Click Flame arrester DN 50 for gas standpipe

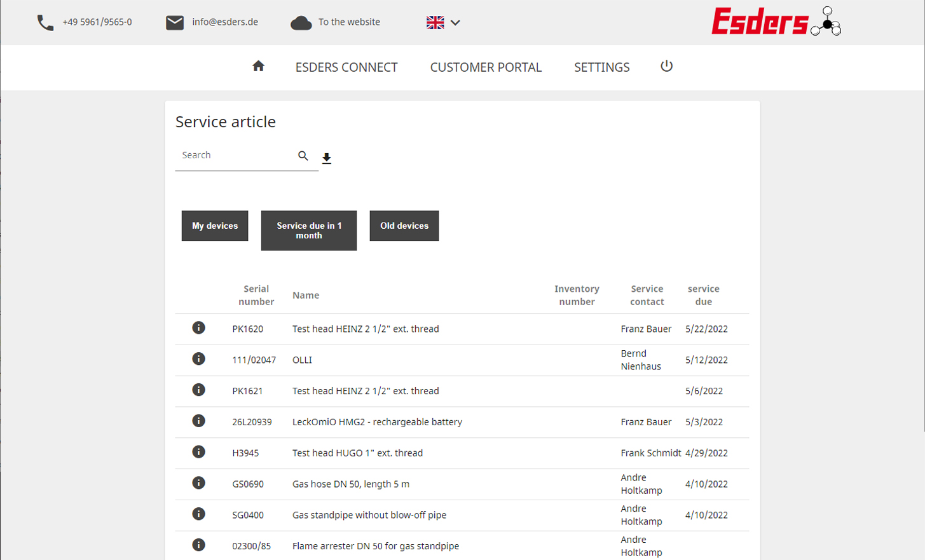point(376,547)
